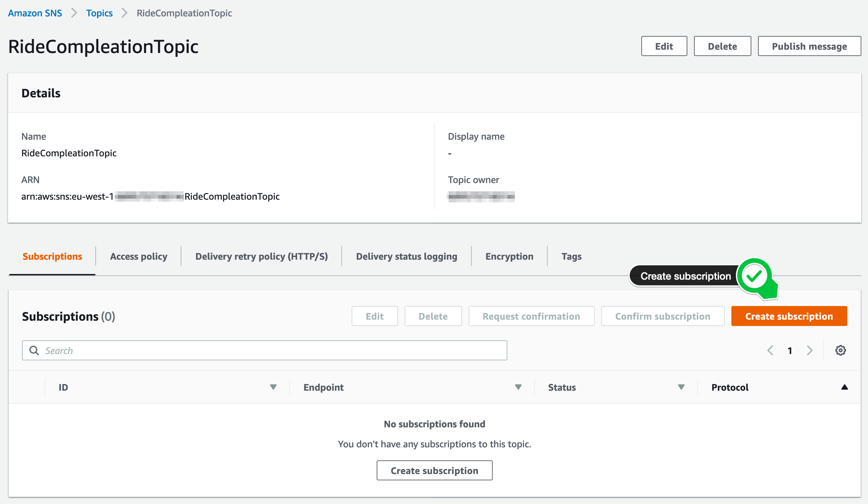Open the table preferences gear icon

point(840,350)
